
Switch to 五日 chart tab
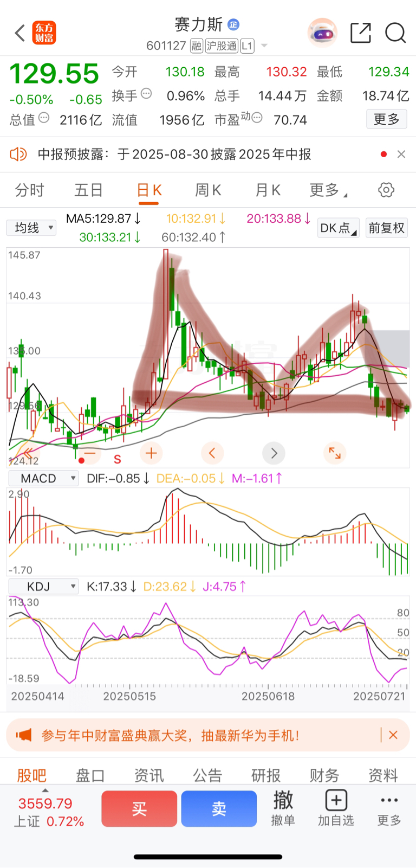(x=89, y=190)
